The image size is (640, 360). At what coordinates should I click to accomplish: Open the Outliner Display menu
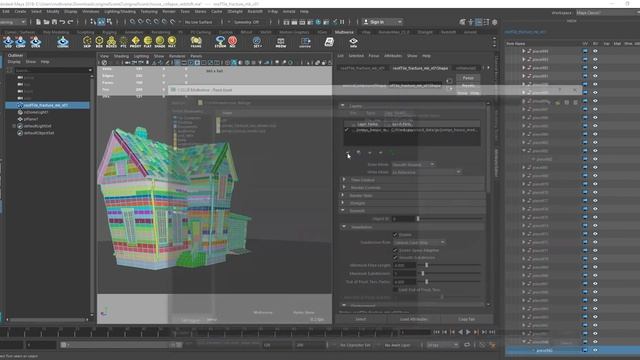(x=14, y=62)
